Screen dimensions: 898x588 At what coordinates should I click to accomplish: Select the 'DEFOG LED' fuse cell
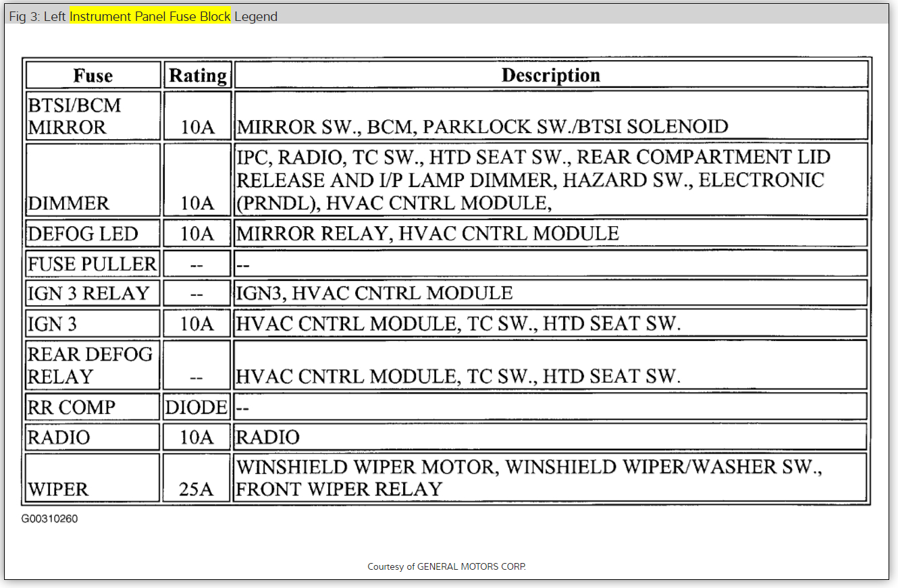[x=93, y=234]
